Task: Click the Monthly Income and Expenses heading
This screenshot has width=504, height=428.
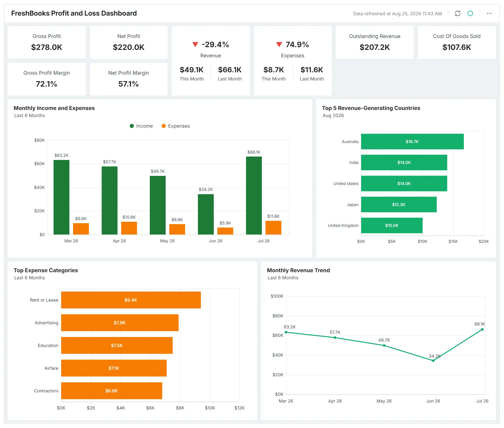Action: click(x=54, y=108)
